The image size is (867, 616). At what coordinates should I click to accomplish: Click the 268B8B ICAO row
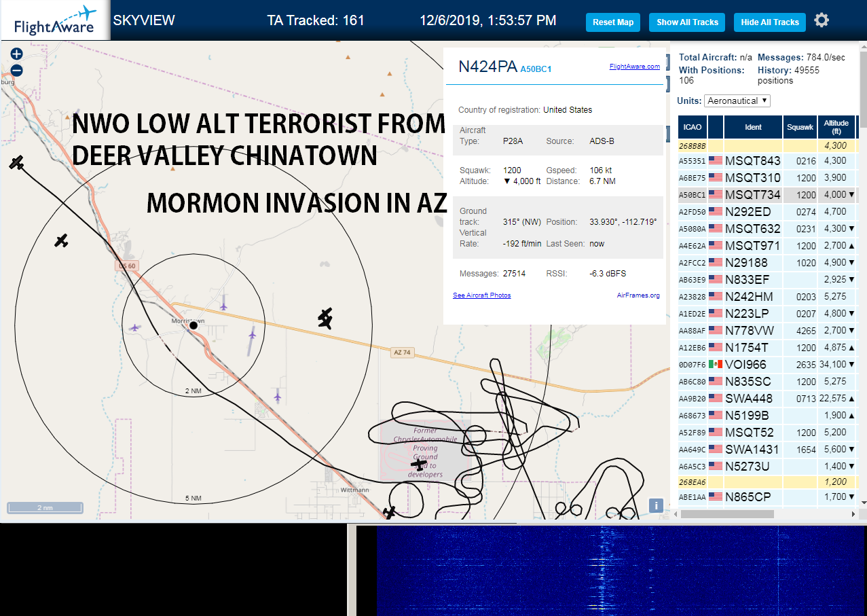point(767,145)
